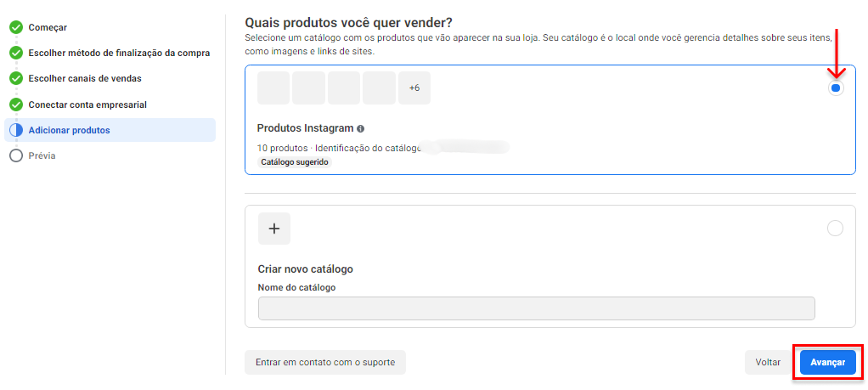The height and width of the screenshot is (390, 868).
Task: Click the Voltar button
Action: coord(768,362)
